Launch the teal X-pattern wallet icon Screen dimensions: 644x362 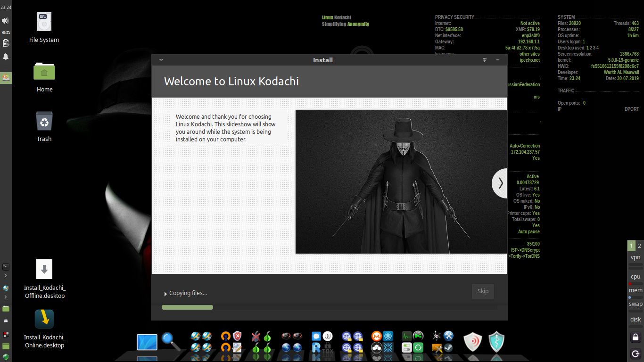[x=388, y=348]
